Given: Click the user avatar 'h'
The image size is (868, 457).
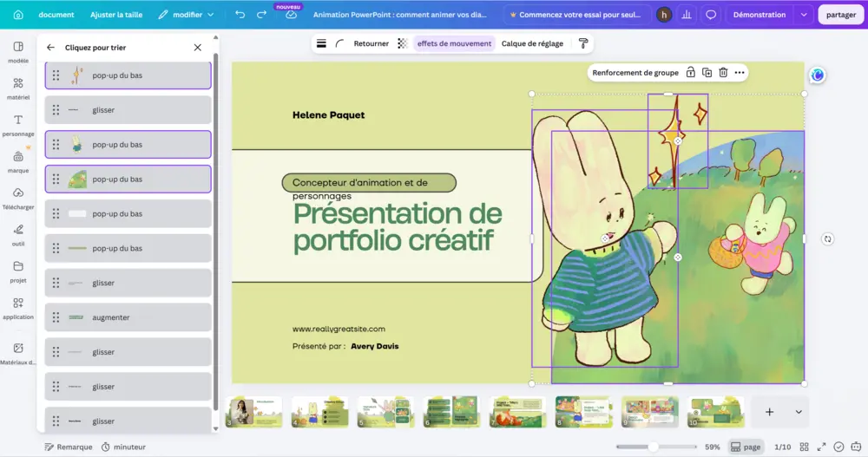Looking at the screenshot, I should (x=664, y=15).
